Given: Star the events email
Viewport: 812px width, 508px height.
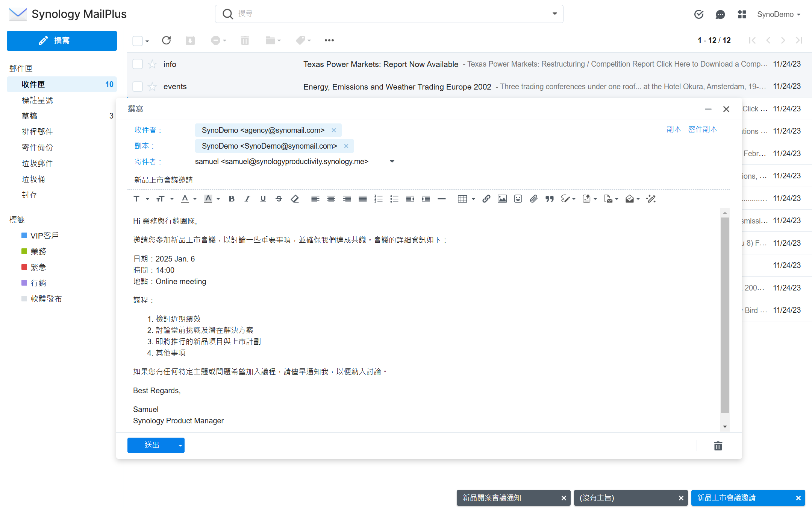Looking at the screenshot, I should pyautogui.click(x=152, y=87).
